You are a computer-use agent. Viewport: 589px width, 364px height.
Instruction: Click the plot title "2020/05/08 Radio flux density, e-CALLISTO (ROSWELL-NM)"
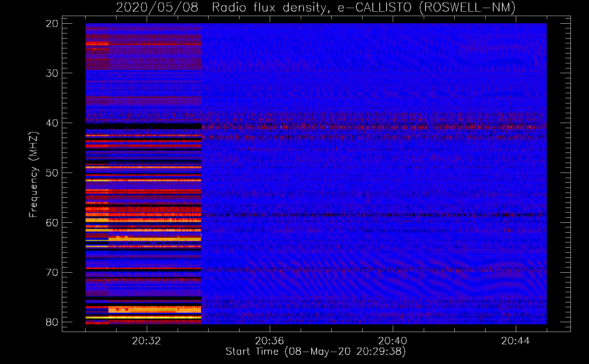pos(316,7)
